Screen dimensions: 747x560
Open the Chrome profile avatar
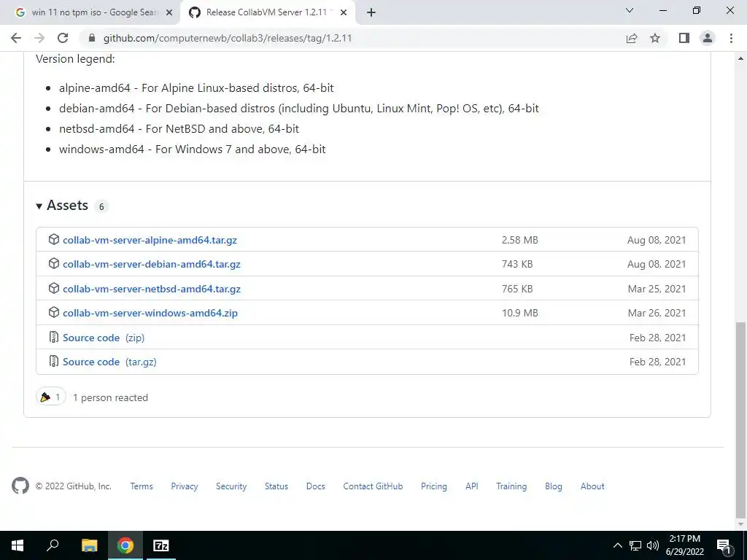(708, 38)
